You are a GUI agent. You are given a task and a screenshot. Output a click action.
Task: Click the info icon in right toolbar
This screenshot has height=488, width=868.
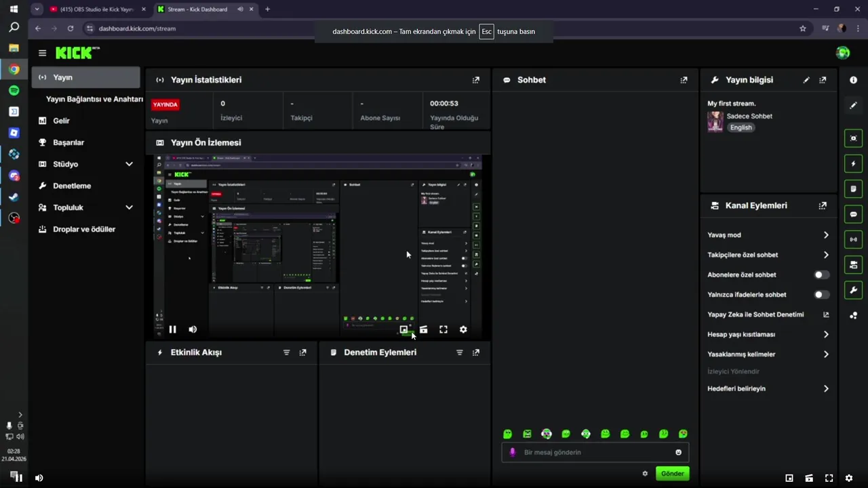(x=853, y=80)
